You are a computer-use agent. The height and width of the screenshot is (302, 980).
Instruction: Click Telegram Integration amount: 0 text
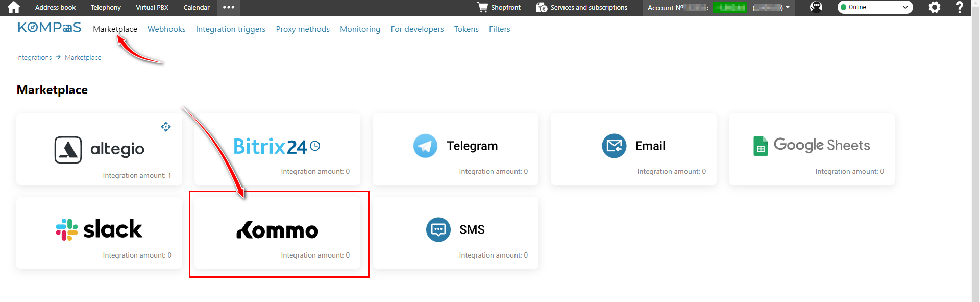coord(494,171)
